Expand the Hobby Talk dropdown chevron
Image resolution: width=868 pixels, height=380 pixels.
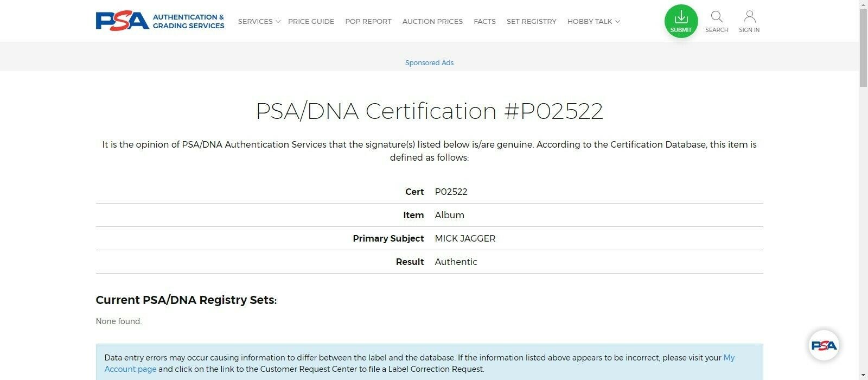point(617,22)
